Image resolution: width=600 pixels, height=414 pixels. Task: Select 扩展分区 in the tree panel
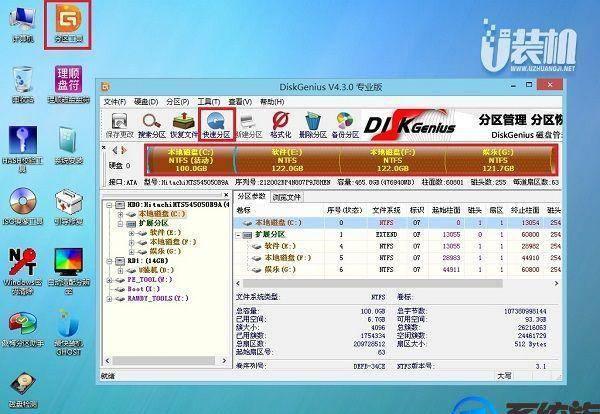(x=153, y=223)
